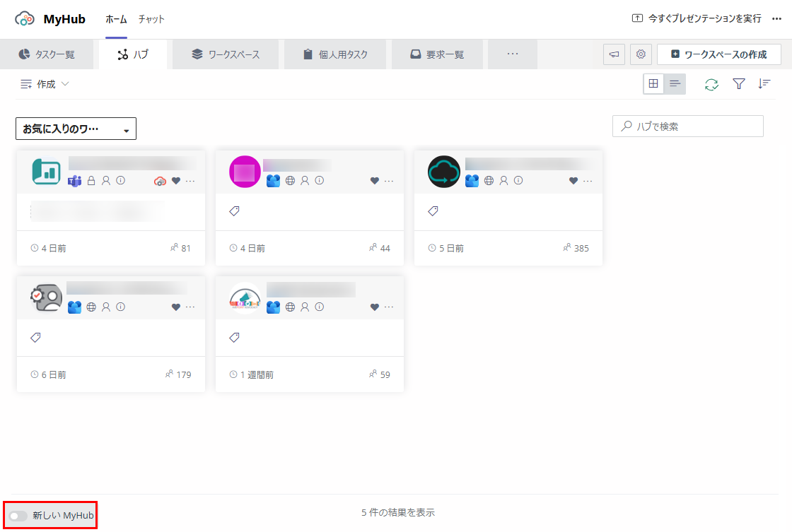Click 今すぐプレゼンテーションを実行
The image size is (792, 532).
pyautogui.click(x=697, y=18)
